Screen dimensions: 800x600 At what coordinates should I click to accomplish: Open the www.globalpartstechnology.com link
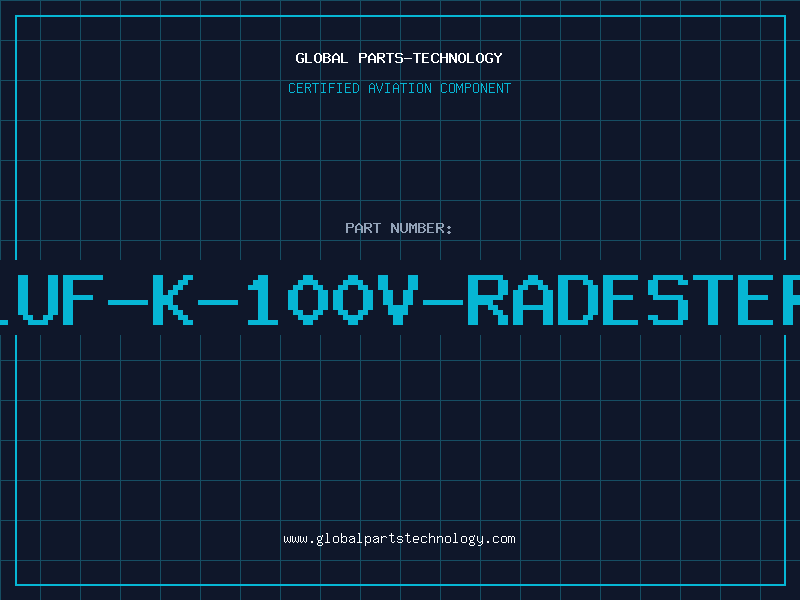coord(399,539)
